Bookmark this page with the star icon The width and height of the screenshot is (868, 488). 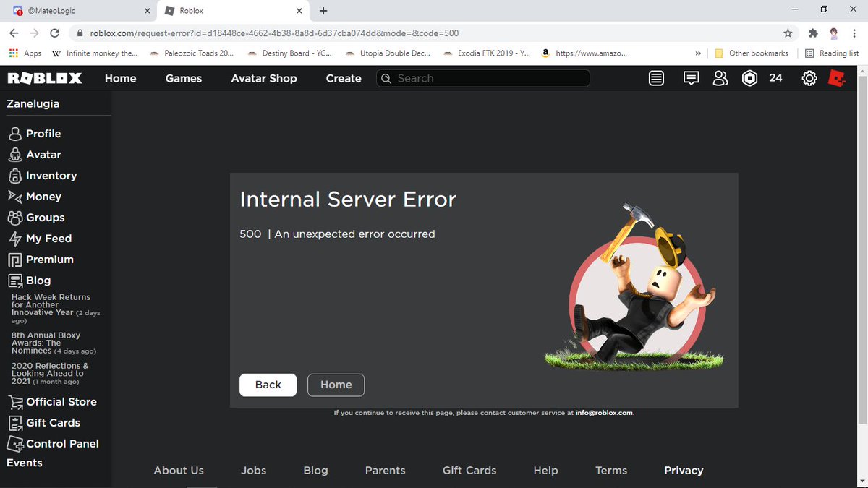click(788, 33)
